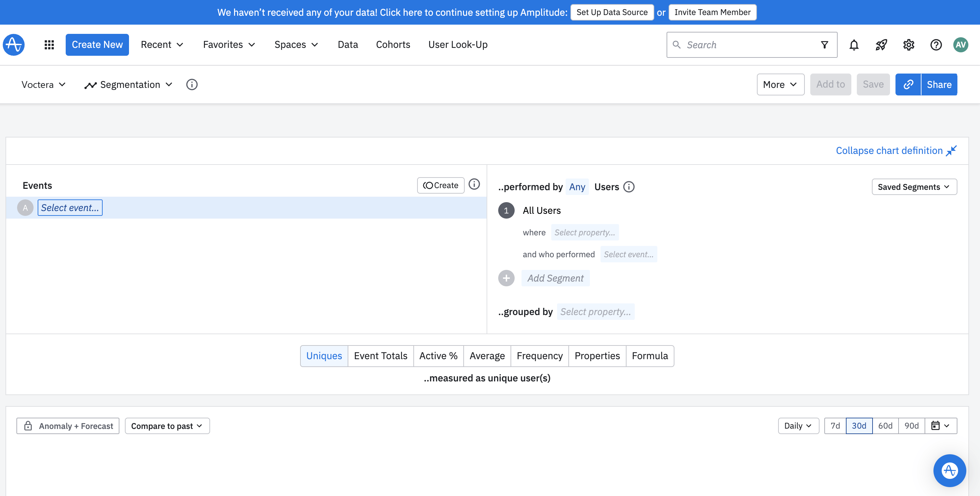
Task: Select the 90d time range
Action: click(x=912, y=426)
